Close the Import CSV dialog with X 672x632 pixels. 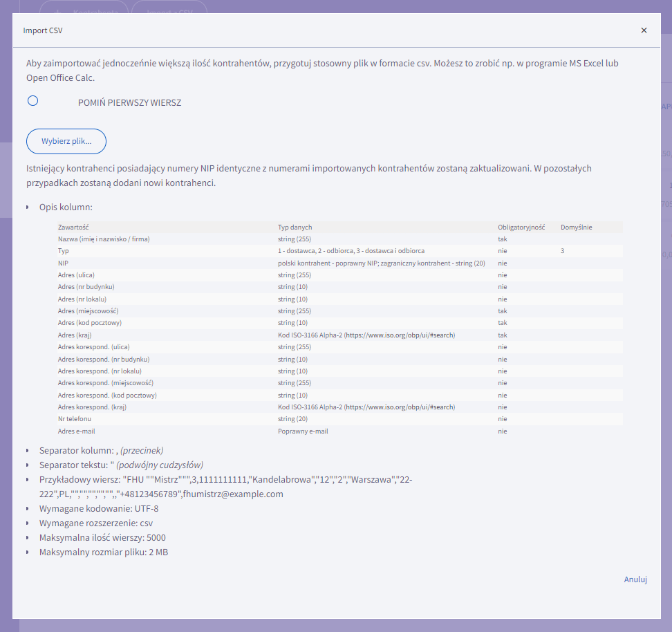click(x=644, y=30)
